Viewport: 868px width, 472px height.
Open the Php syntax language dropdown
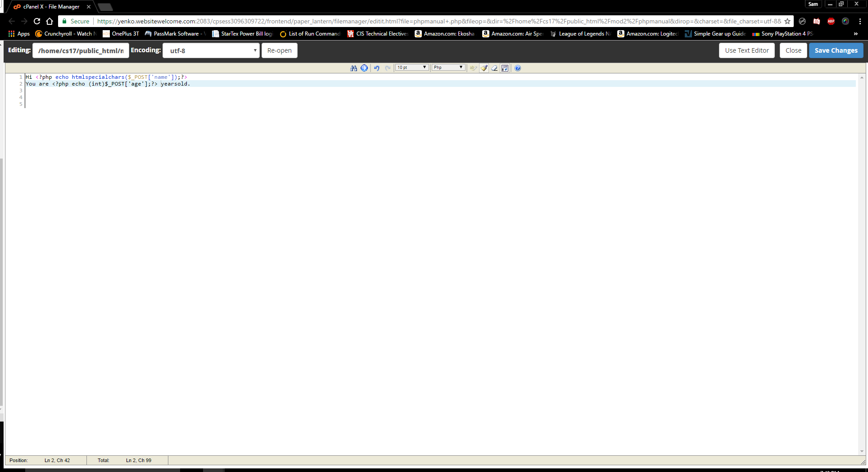point(448,68)
